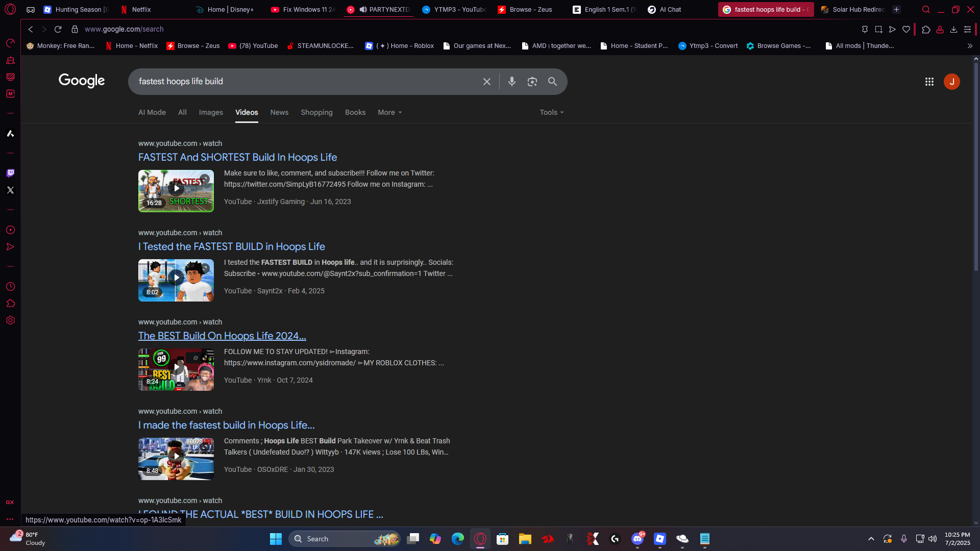Show hidden system tray icons
This screenshot has width=980, height=551.
point(871,539)
